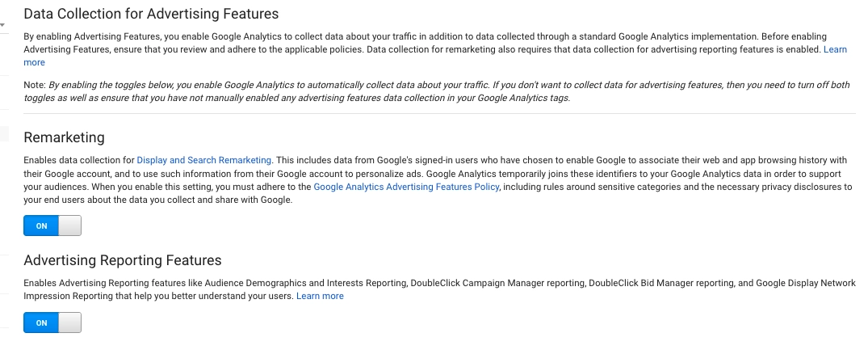The width and height of the screenshot is (868, 350).
Task: Open the Display and Search Remarketing link
Action: 204,160
